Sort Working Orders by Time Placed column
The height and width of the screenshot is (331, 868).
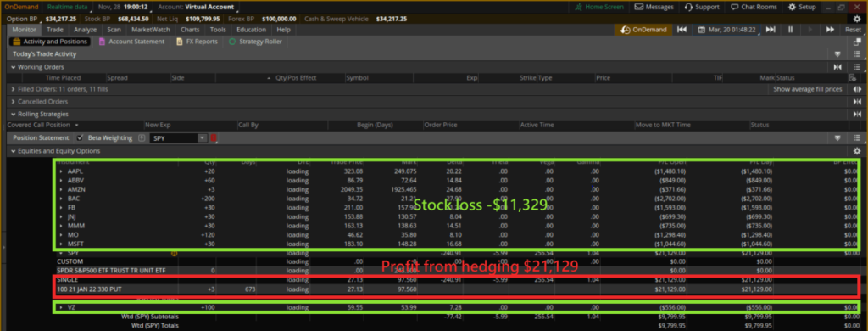click(x=63, y=78)
